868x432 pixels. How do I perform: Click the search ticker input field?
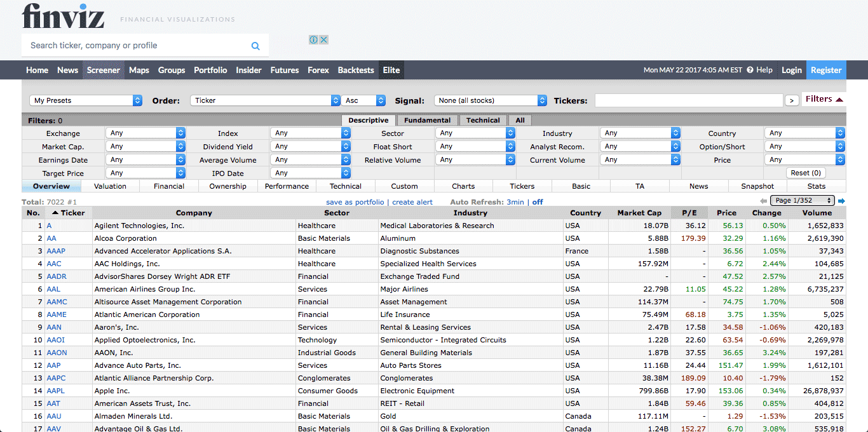point(137,46)
